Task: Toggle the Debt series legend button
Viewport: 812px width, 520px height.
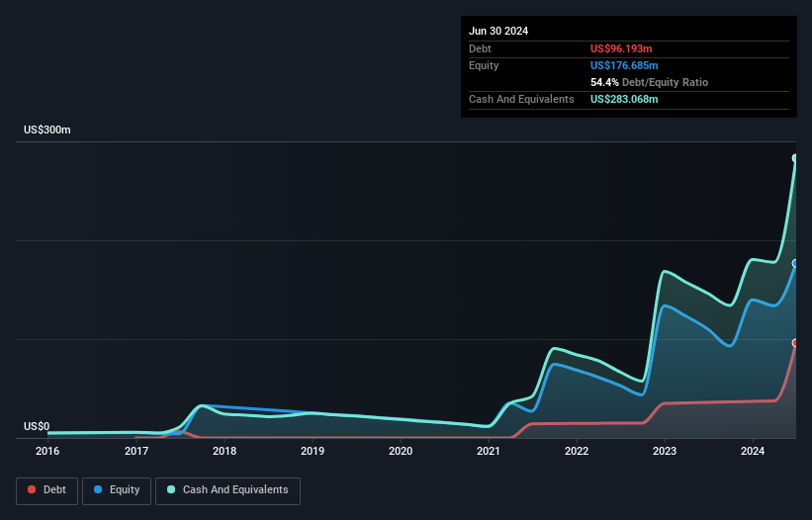Action: [47, 490]
